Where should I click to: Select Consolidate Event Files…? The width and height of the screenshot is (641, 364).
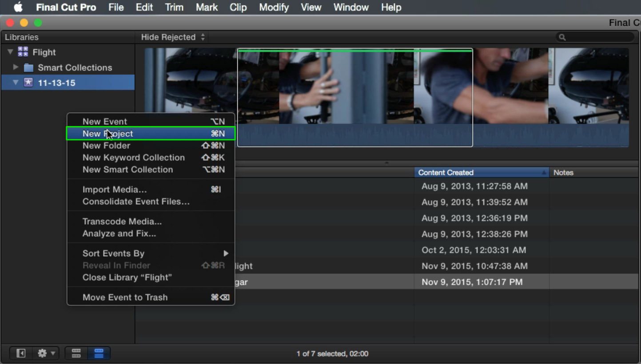coord(151,202)
